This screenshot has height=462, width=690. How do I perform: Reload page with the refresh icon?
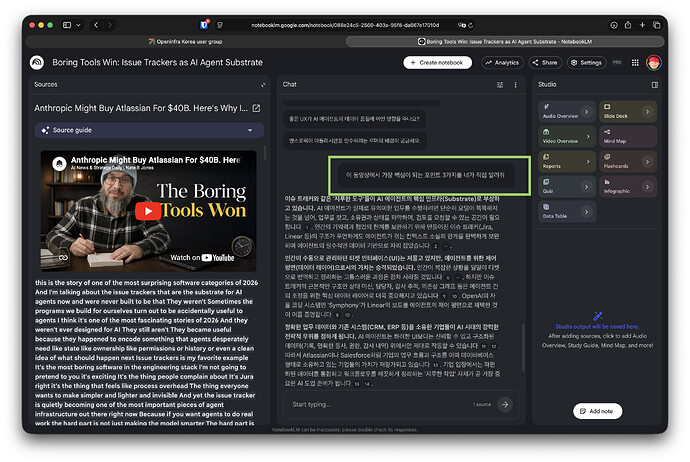click(x=470, y=25)
